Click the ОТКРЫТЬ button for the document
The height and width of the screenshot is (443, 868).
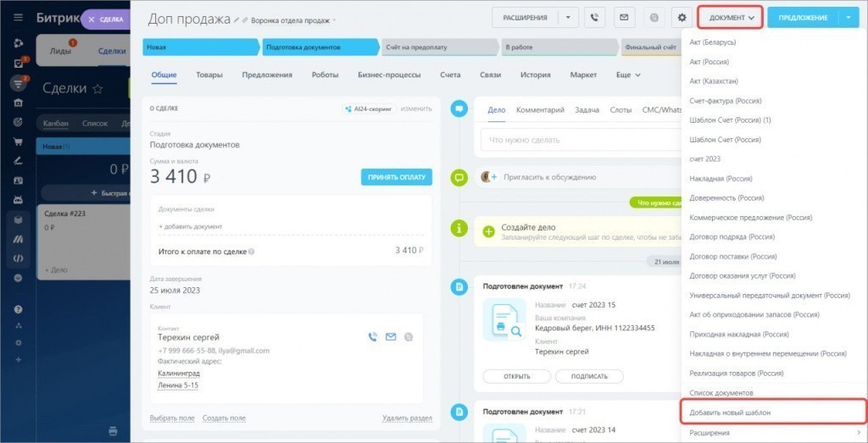(x=516, y=377)
